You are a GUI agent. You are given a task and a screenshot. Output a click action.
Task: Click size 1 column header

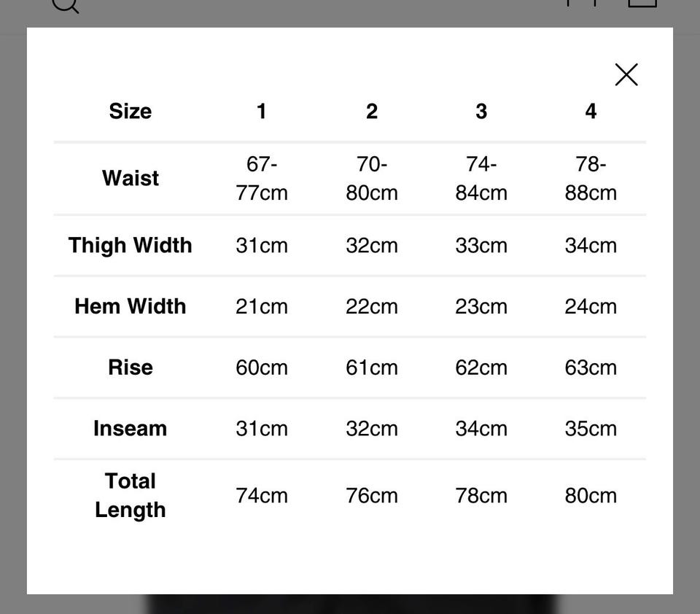coord(261,111)
